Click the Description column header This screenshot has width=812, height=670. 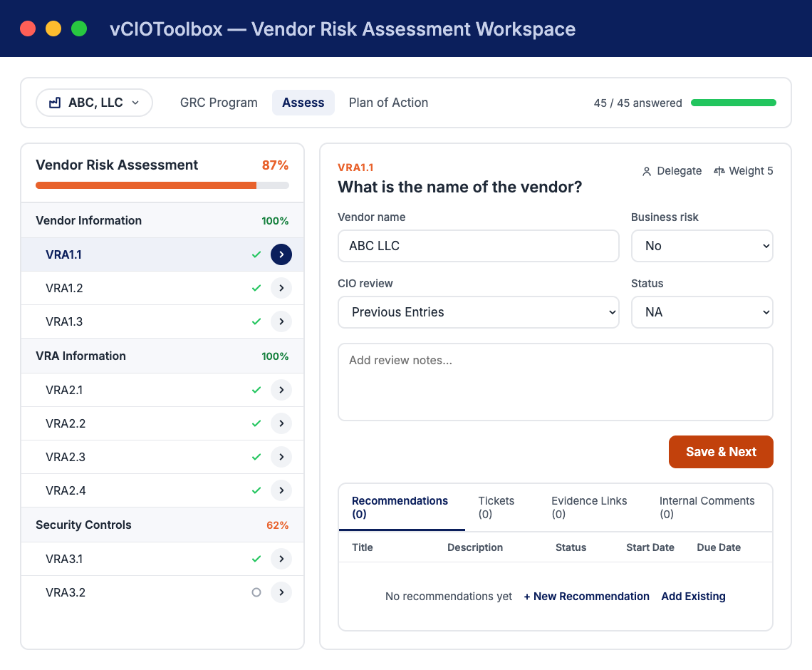pyautogui.click(x=475, y=547)
